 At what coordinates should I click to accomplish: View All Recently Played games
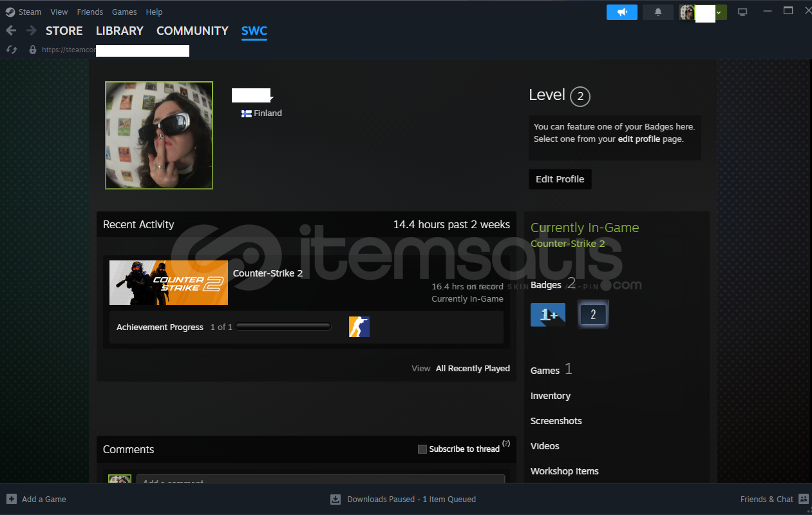point(473,369)
